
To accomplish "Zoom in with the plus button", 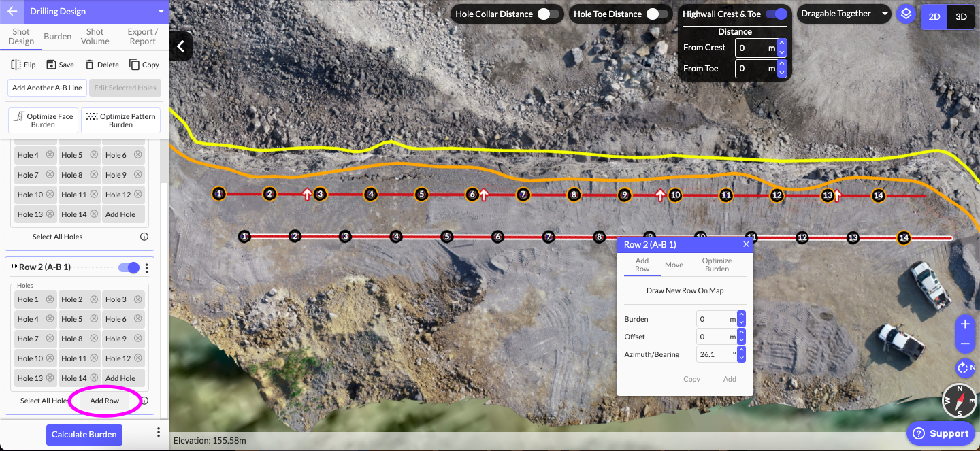I will click(964, 324).
